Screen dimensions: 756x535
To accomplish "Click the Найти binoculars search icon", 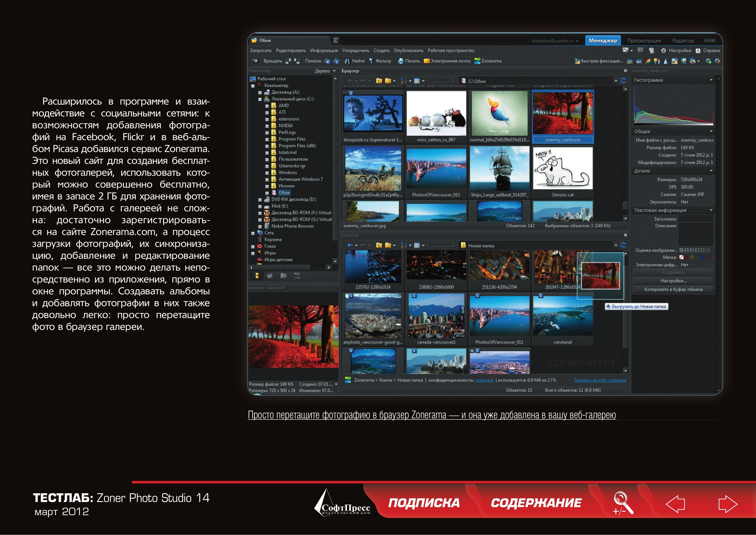I will [x=347, y=61].
